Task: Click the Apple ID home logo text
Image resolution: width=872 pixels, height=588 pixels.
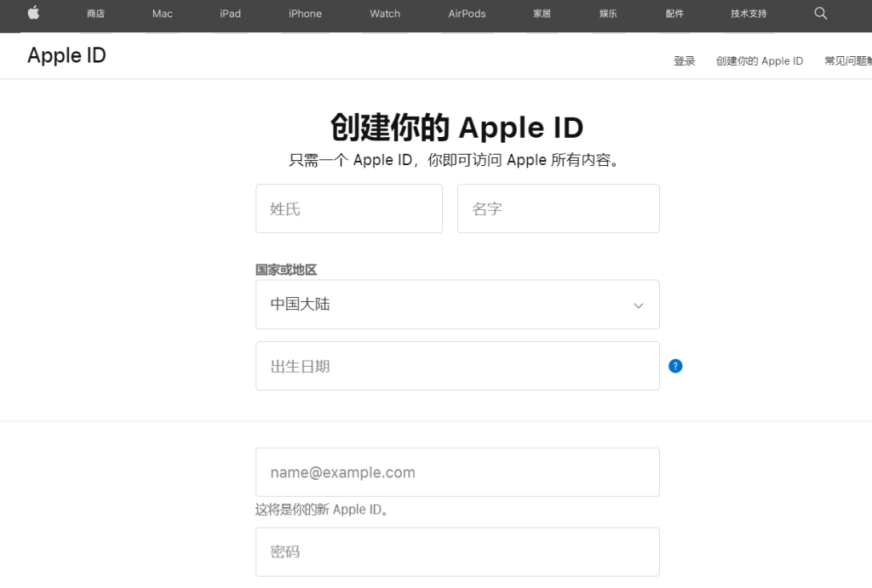Action: tap(66, 54)
